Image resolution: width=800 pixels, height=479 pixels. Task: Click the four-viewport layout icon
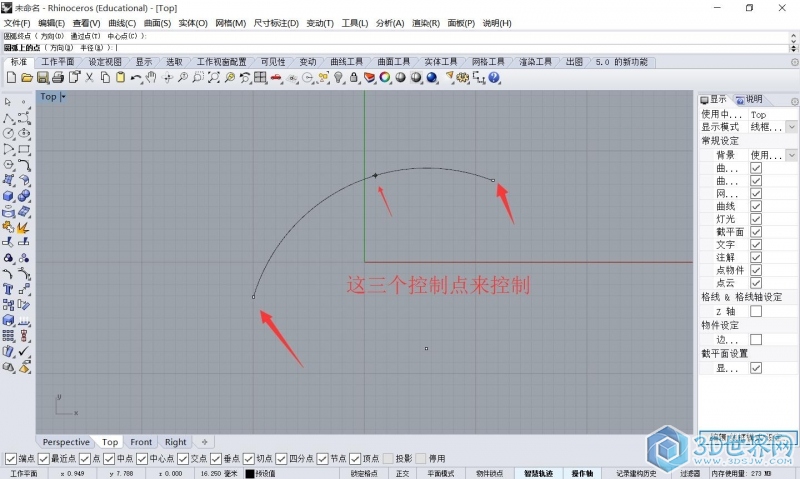coord(261,78)
